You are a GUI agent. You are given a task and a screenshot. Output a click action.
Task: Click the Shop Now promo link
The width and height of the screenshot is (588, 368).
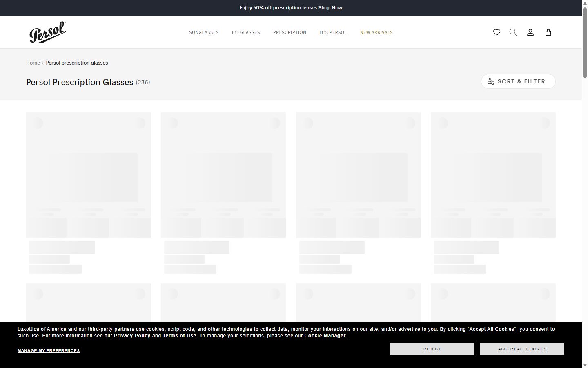330,8
